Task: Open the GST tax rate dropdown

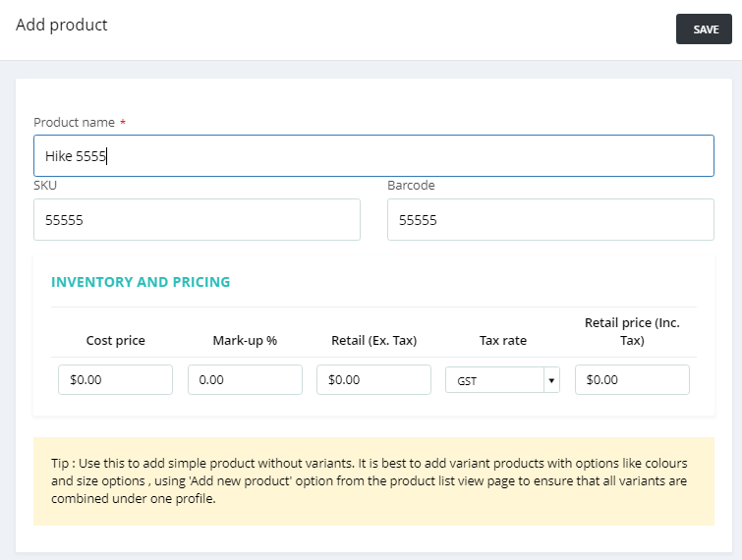Action: (502, 380)
